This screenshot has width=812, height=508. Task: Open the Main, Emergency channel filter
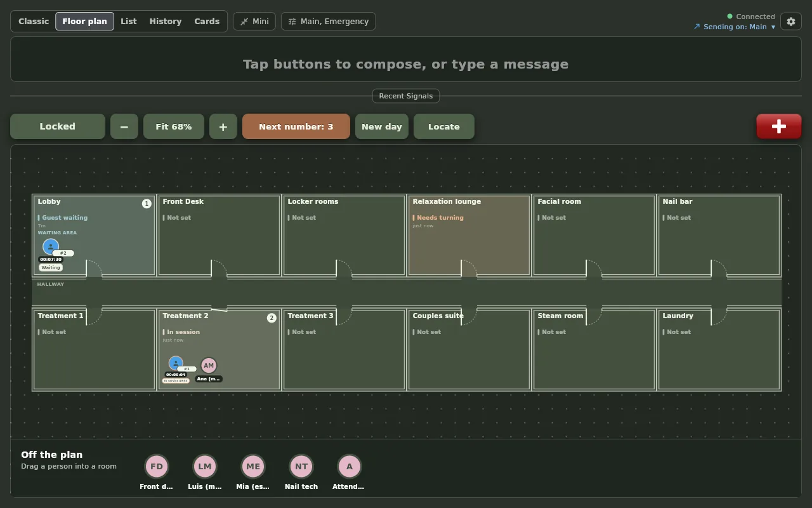coord(329,22)
